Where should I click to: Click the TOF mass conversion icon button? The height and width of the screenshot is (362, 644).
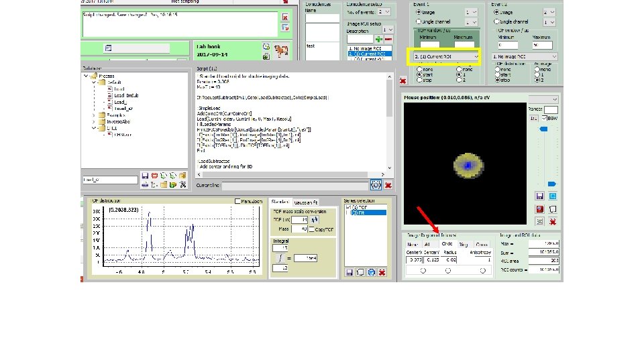point(315,219)
